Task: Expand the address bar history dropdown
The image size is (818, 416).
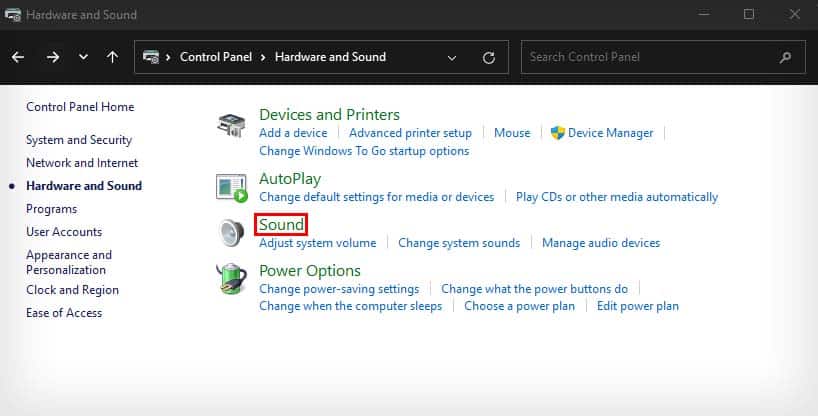Action: (452, 57)
